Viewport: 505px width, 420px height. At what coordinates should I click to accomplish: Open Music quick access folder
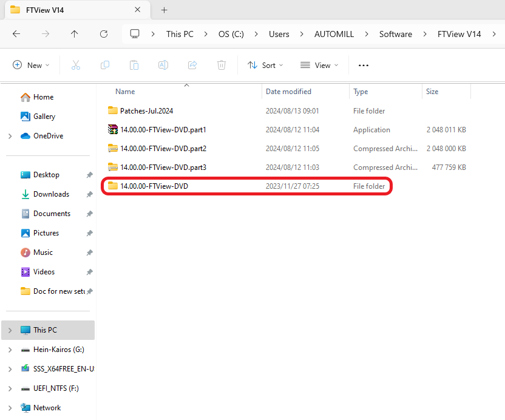[43, 252]
